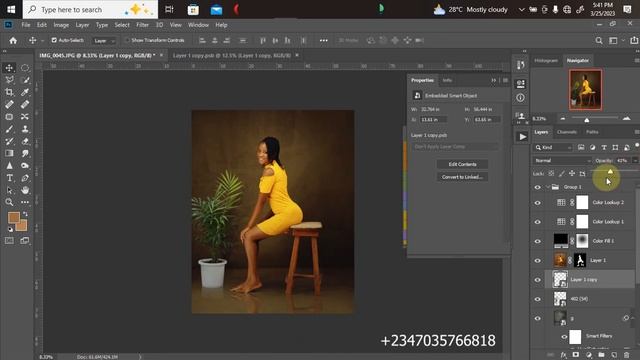
Task: Toggle visibility of Layer 1
Action: point(538,260)
